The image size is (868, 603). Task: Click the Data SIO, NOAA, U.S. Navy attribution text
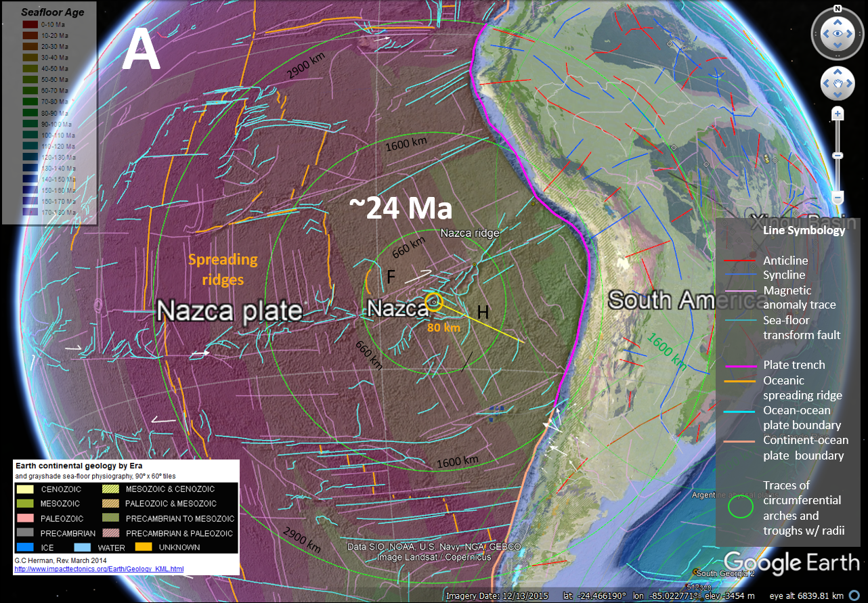tap(434, 547)
